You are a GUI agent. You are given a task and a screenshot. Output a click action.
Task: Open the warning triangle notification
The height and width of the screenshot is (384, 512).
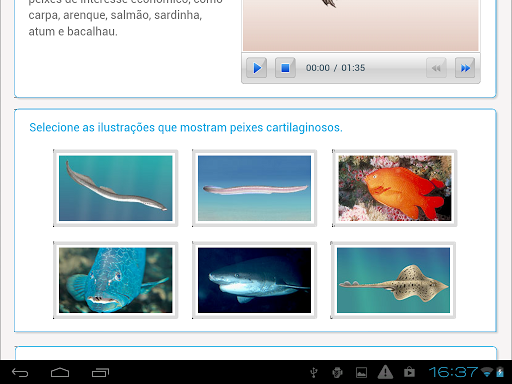click(385, 372)
